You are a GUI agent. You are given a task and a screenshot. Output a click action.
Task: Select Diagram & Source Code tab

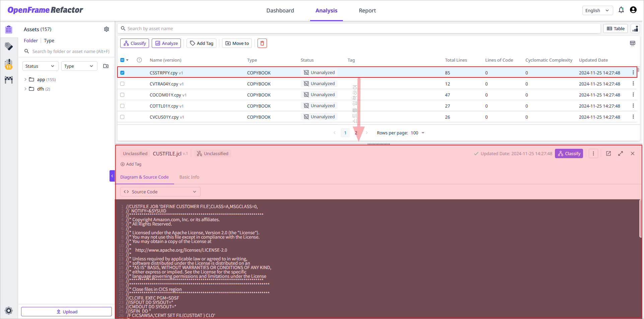click(x=144, y=177)
